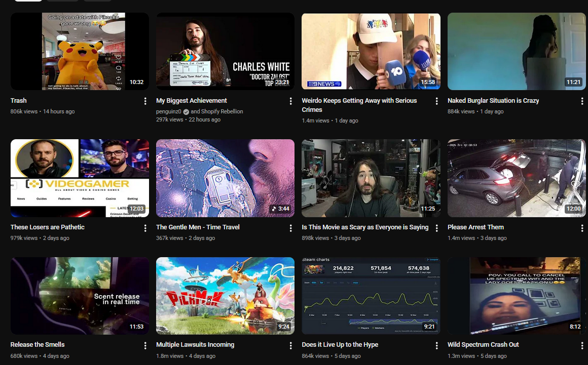Open options for 'These Losers are Pathetic'

coord(145,228)
